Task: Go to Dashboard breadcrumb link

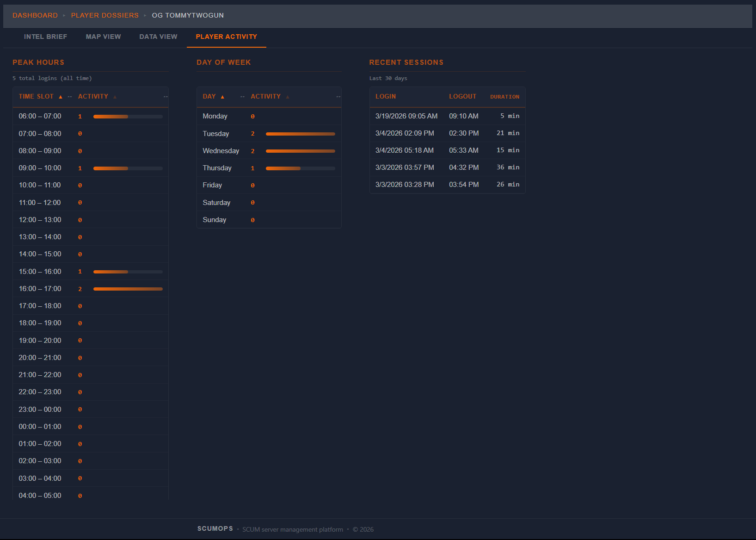Action: pos(35,15)
